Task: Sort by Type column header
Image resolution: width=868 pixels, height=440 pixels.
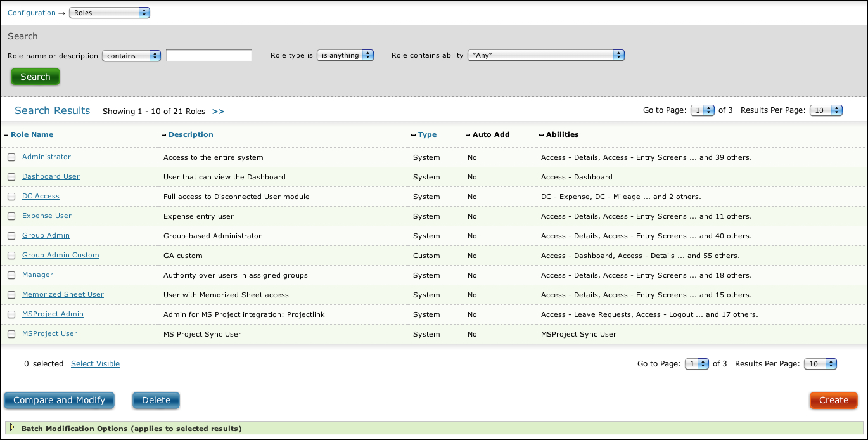Action: (427, 134)
